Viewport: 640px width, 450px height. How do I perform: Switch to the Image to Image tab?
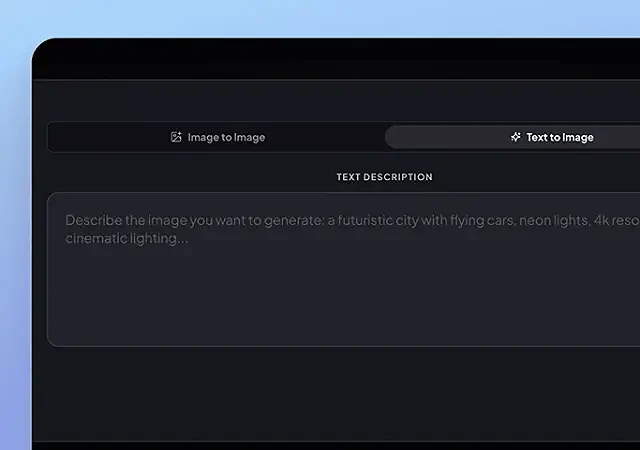(x=217, y=137)
